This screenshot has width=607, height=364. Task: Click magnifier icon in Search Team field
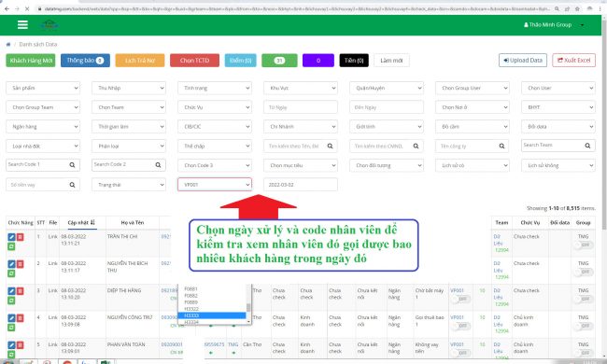(587, 146)
